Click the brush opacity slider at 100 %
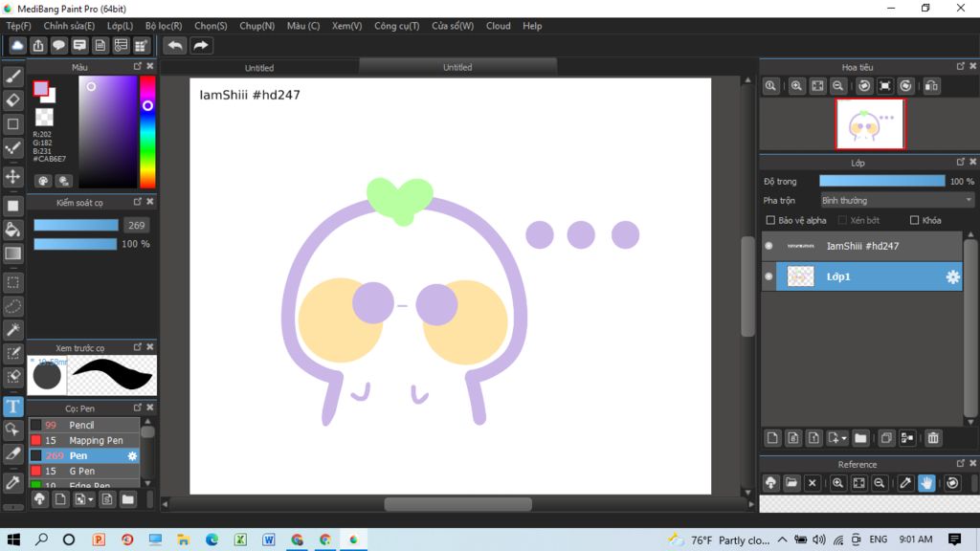Image resolution: width=980 pixels, height=551 pixels. point(75,244)
